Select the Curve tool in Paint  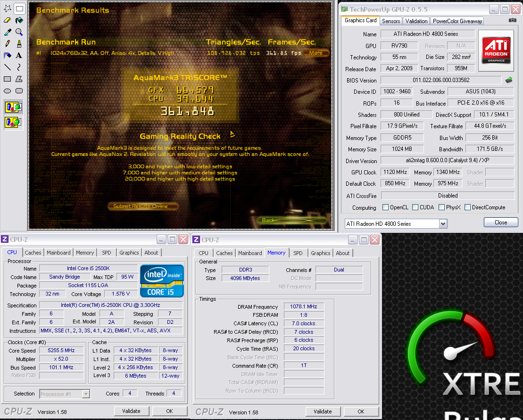pyautogui.click(x=19, y=67)
